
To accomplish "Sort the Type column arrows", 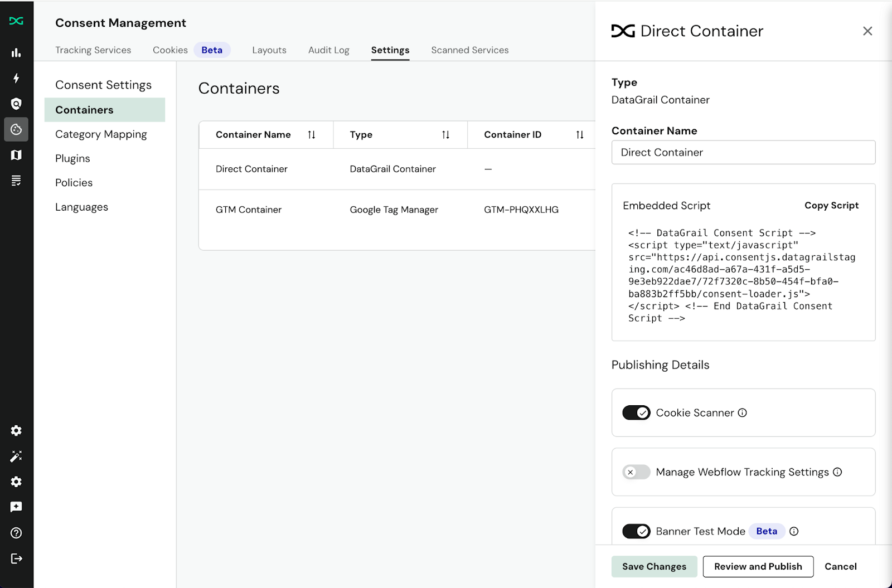I will point(445,135).
